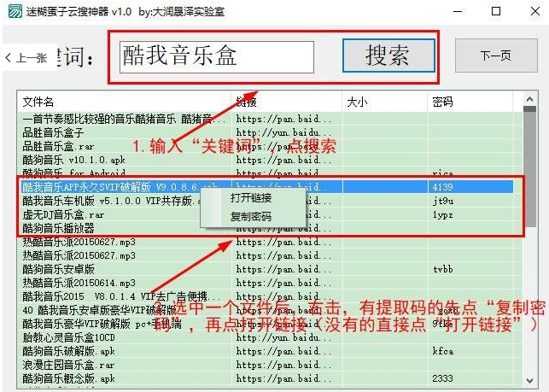Click password cell jt9u
Image resolution: width=549 pixels, height=392 pixels.
coord(443,201)
